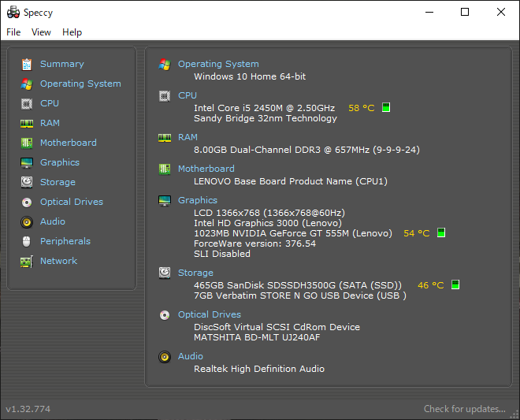Click the CPU temperature indicator beside 58 °C
This screenshot has width=520, height=420.
pos(386,108)
